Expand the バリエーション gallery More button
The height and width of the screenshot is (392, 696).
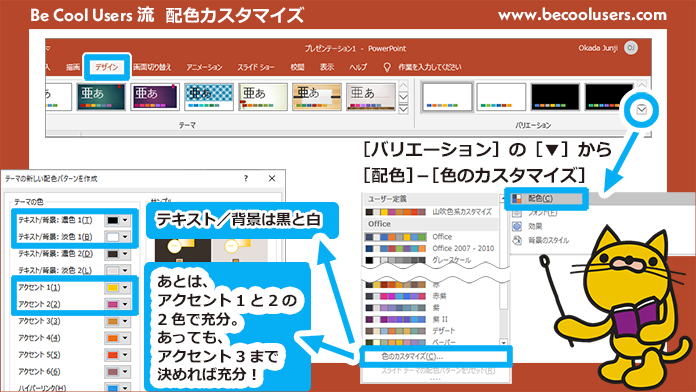641,110
